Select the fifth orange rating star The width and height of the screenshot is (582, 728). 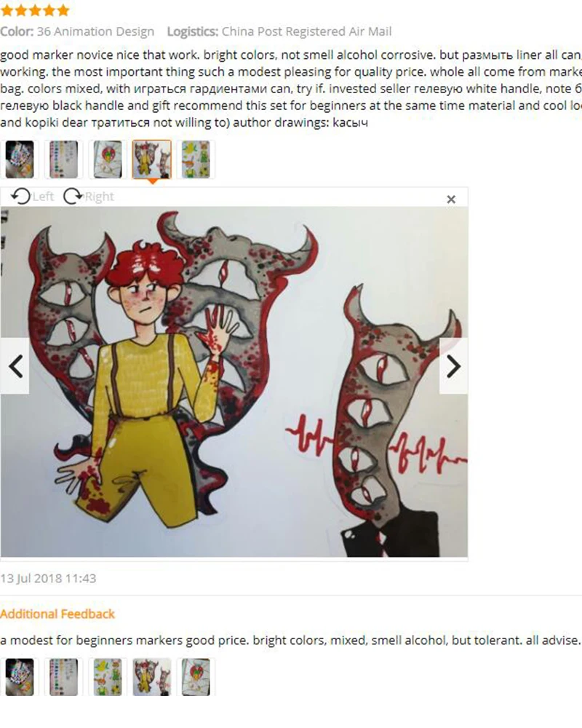tap(63, 10)
